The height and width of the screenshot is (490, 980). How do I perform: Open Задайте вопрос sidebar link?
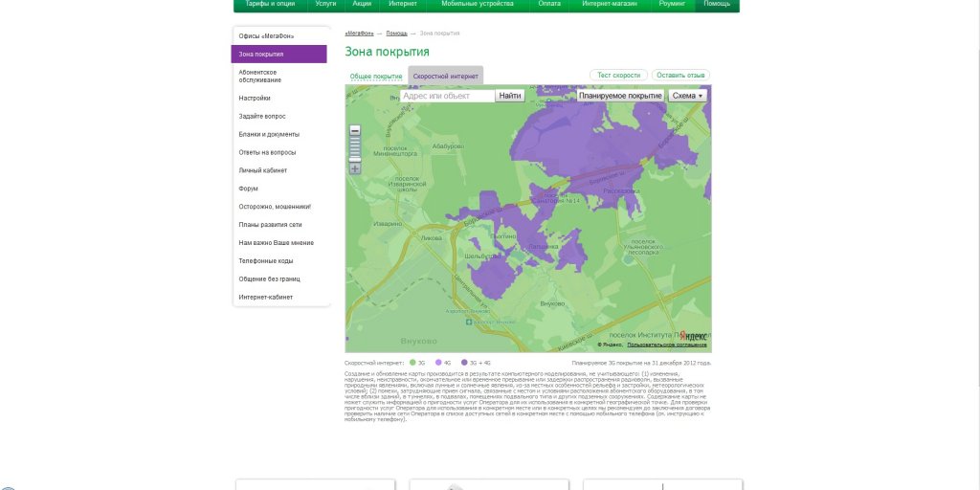(262, 116)
